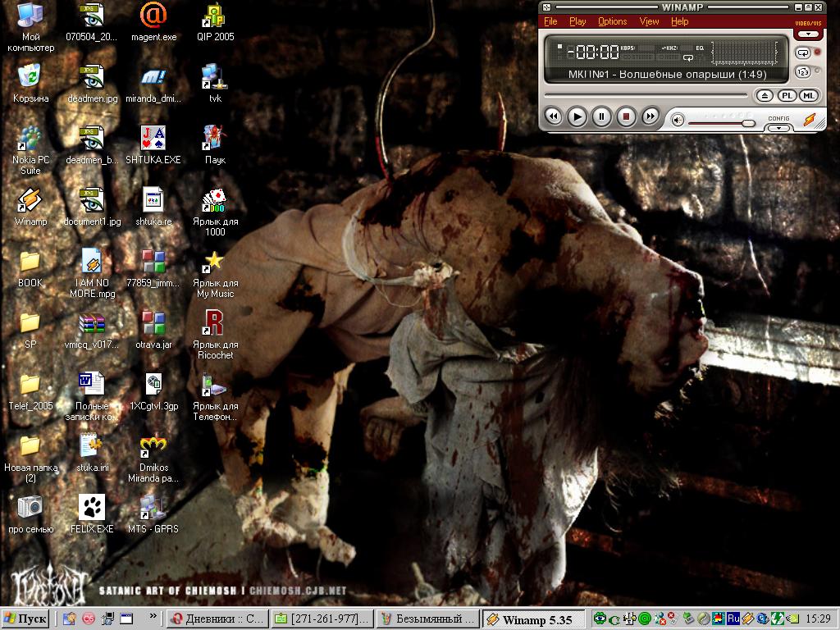Select the Winamp desktop shortcut

click(30, 208)
